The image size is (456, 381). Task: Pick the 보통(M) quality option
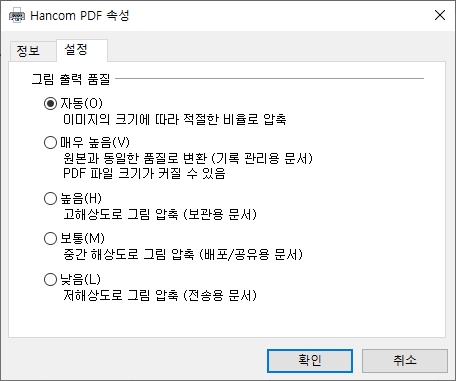[50, 239]
